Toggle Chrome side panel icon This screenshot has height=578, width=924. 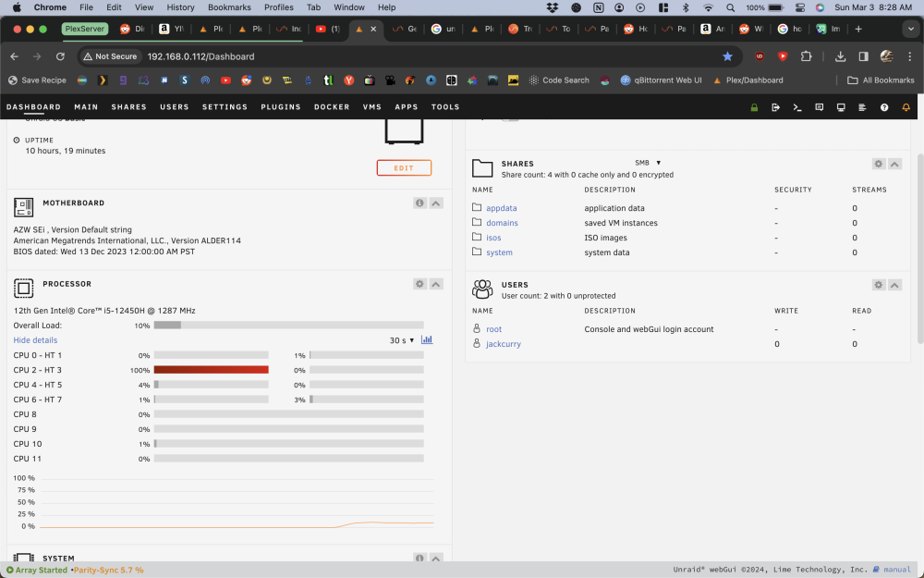coord(863,56)
